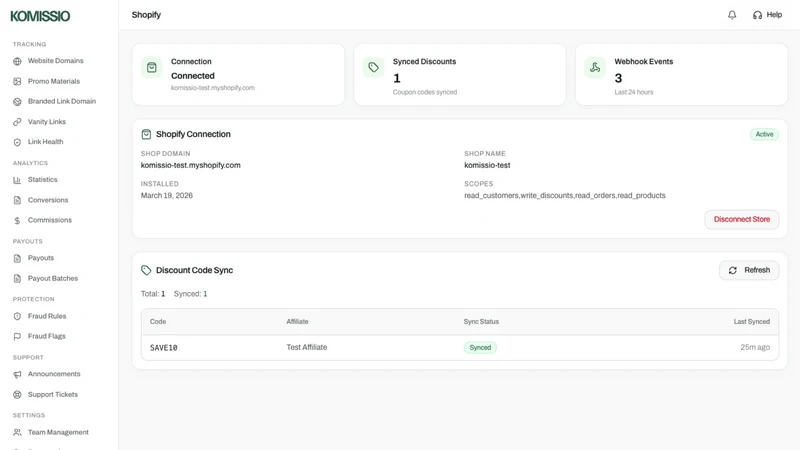Click the Shopify Connection header icon
Screen dimensions: 800x450
tap(146, 134)
